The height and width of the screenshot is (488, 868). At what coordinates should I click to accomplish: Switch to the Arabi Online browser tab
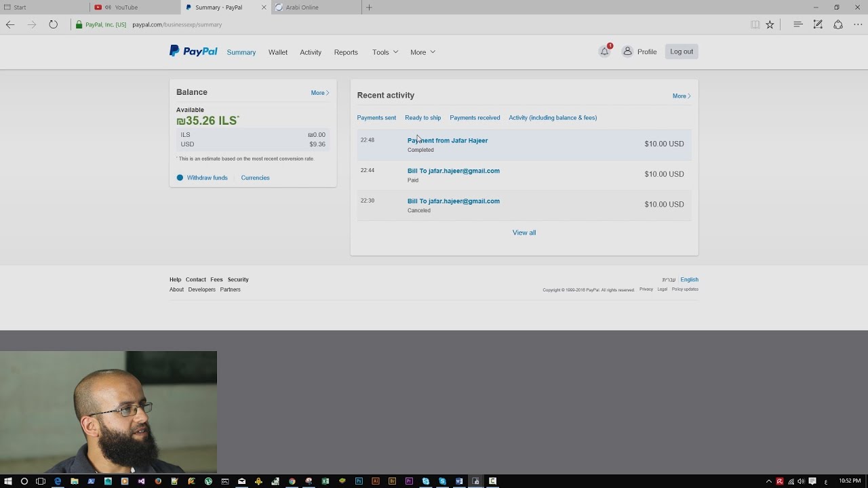[x=316, y=7]
